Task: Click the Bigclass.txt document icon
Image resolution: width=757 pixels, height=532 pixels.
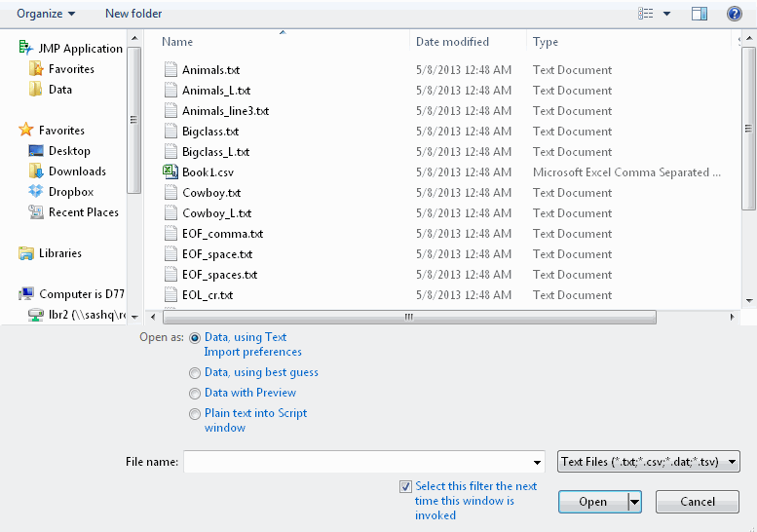Action: click(x=170, y=131)
